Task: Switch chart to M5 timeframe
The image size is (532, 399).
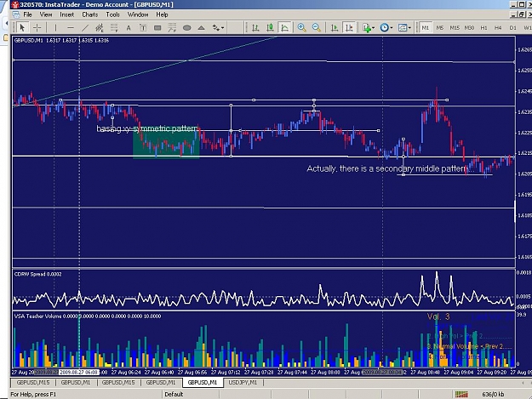Action: pos(440,28)
